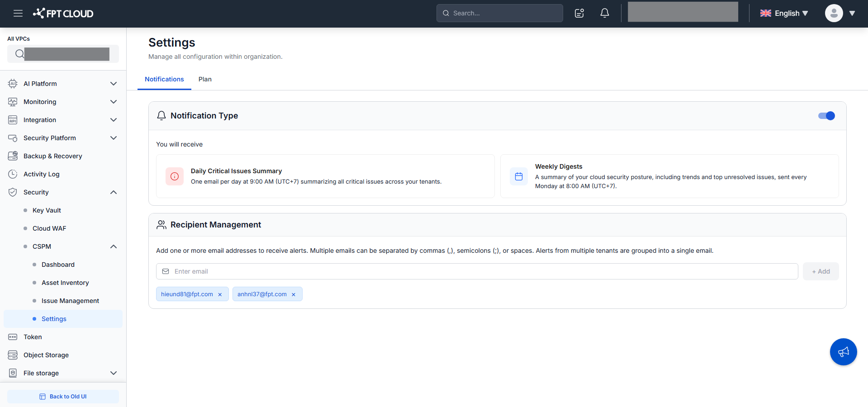Click the Security Platform sidebar icon

click(13, 138)
